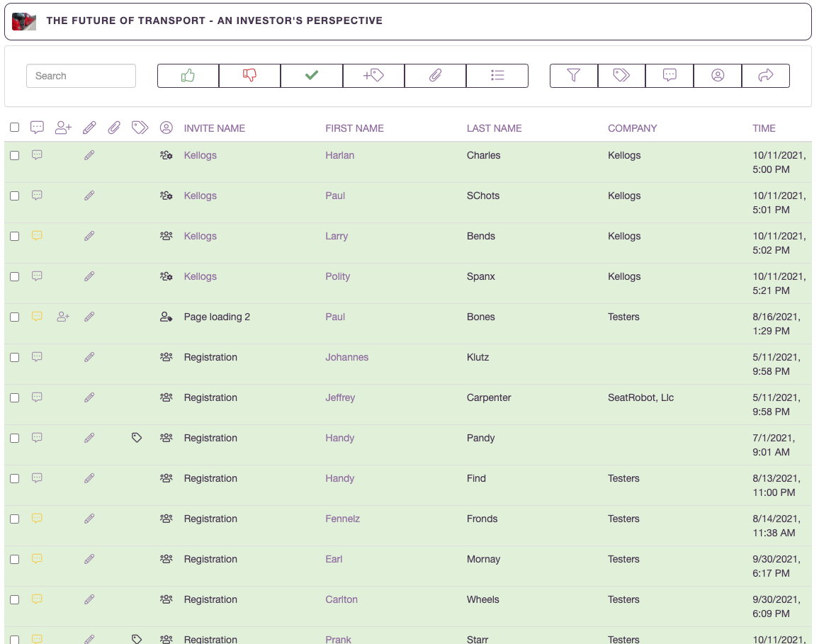Check the checkbox on the Larry Bends row
Image resolution: width=819 pixels, height=644 pixels.
(x=15, y=236)
